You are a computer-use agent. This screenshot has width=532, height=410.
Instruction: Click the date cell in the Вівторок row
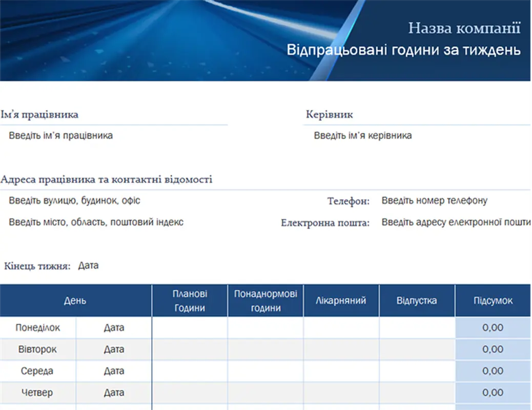pos(114,350)
